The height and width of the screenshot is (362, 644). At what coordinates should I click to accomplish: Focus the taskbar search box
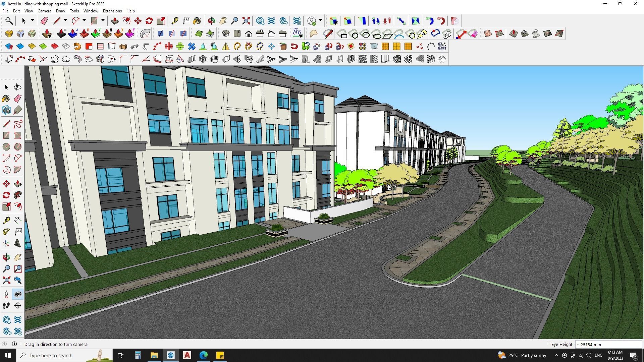65,355
